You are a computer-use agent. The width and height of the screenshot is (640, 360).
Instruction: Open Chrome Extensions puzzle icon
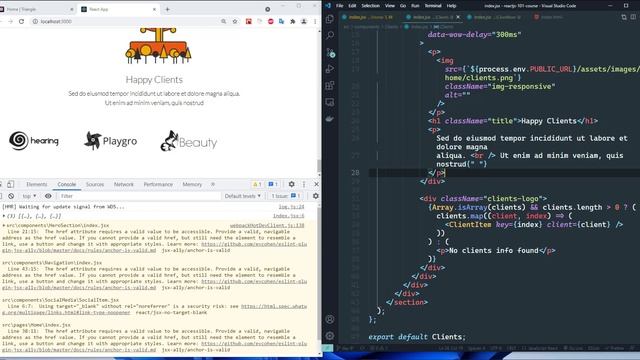[x=293, y=21]
